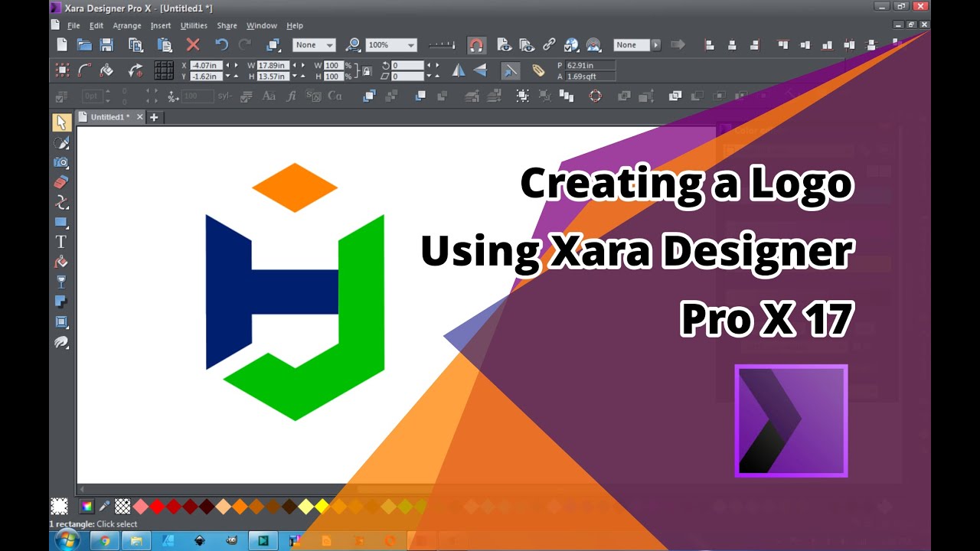Viewport: 980px width, 551px height.
Task: Select the Freehand brush tool in sidebar
Action: [61, 142]
